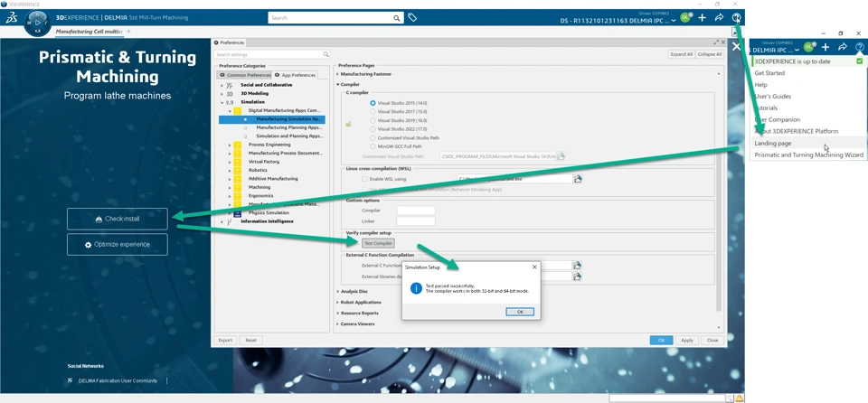Viewport: 868px width, 403px height.
Task: Open DELMIA Fabrication User Community link
Action: 118,380
